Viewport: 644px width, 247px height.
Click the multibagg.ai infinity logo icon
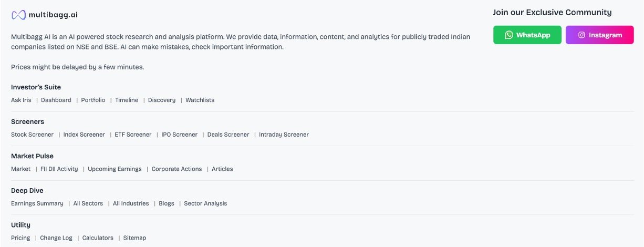click(19, 15)
